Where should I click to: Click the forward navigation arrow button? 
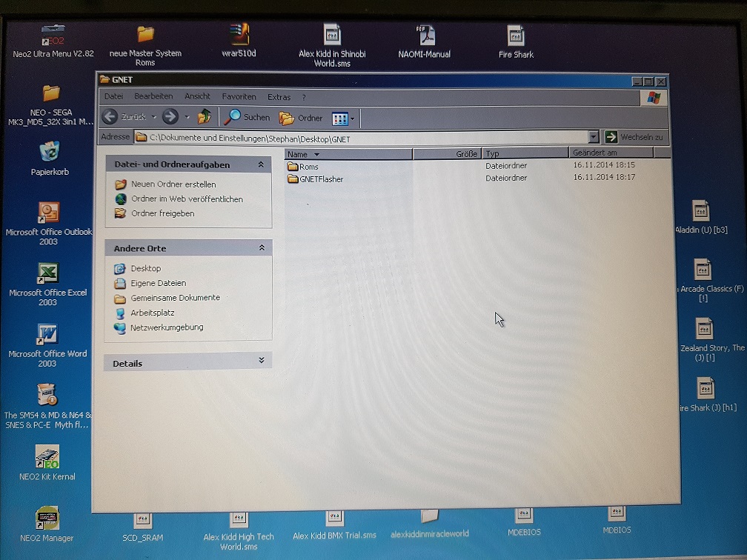[170, 117]
